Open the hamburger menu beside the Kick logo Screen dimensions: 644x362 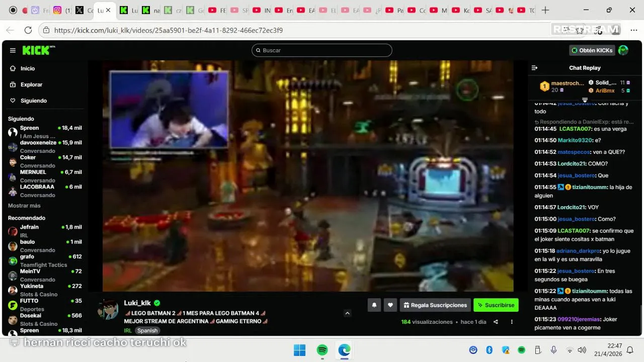(13, 50)
